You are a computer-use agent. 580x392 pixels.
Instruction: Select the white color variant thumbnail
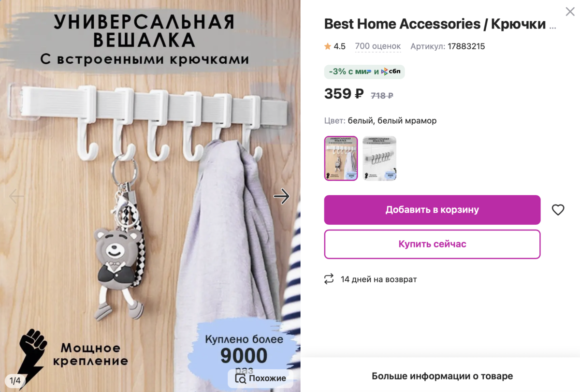pos(341,159)
